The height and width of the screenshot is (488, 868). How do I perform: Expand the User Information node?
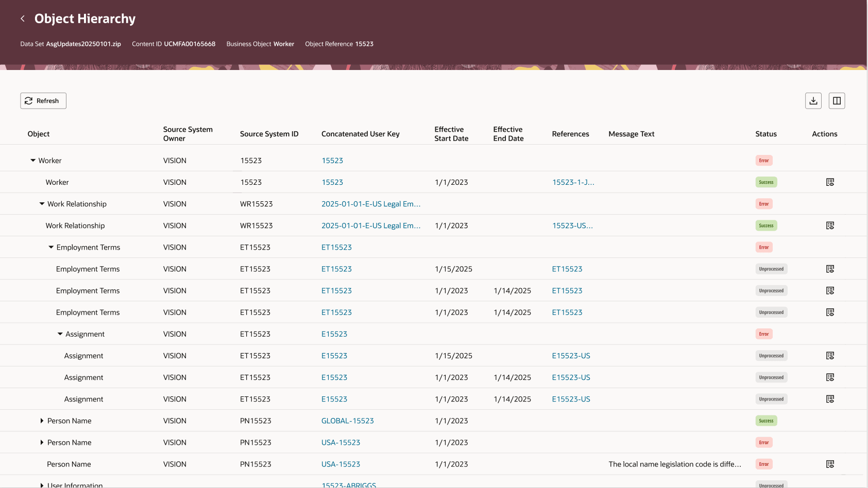coord(42,484)
